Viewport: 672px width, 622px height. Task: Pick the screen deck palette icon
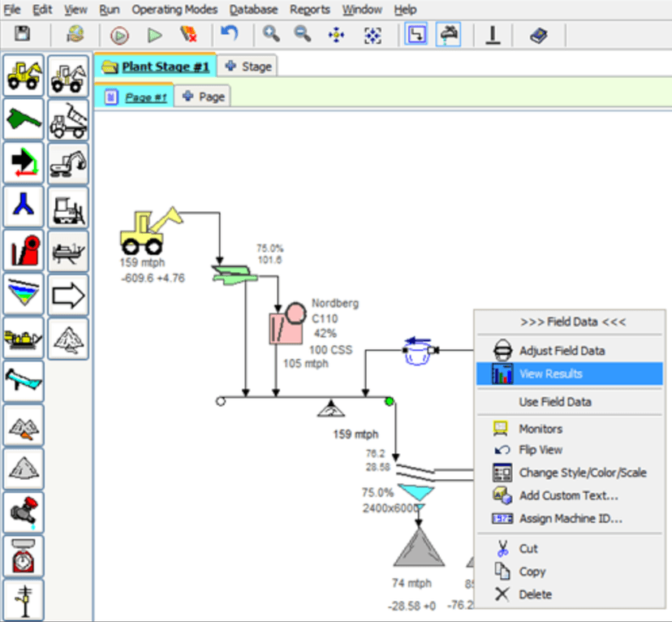(x=24, y=294)
